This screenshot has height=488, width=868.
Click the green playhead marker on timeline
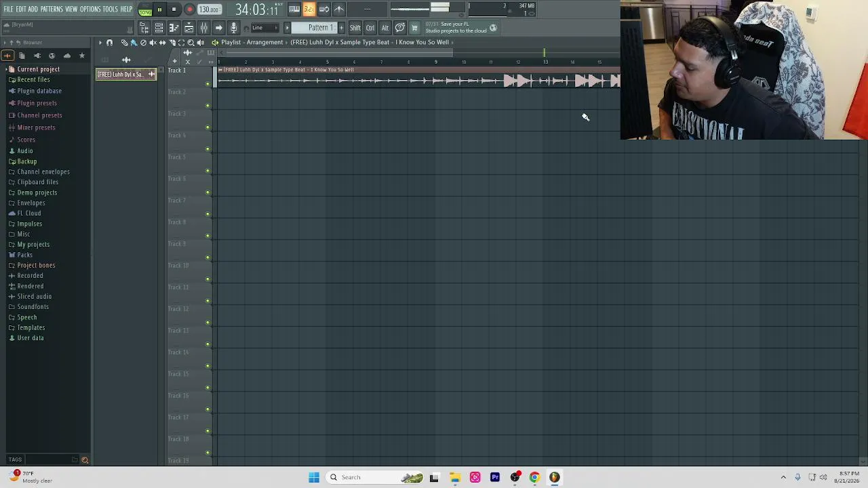click(544, 53)
